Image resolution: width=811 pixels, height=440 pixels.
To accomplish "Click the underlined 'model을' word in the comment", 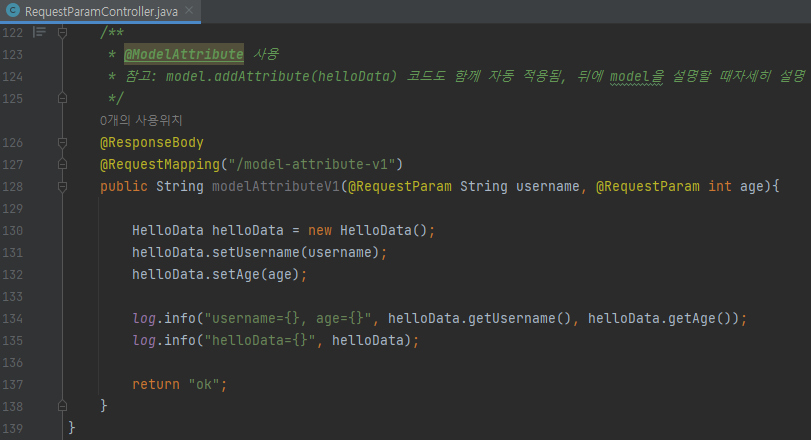I will click(636, 77).
